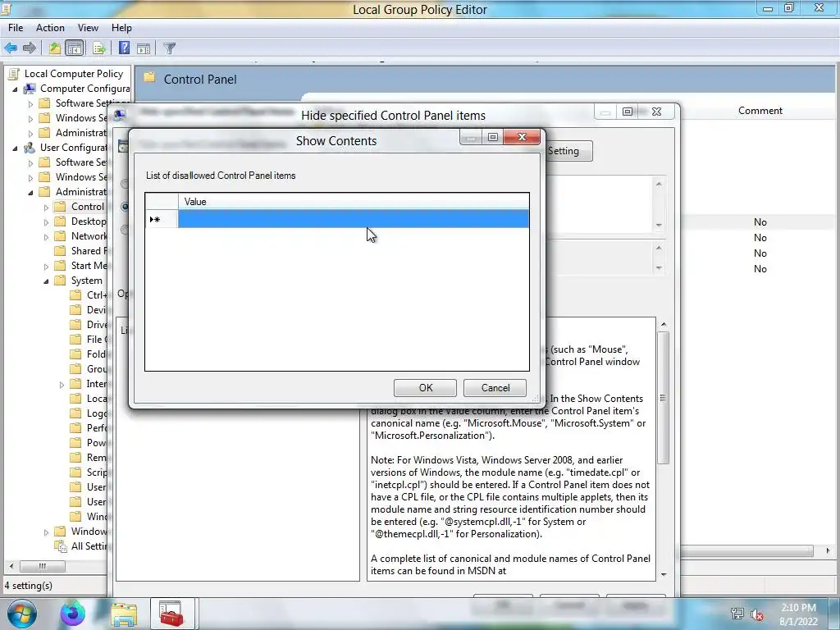
Task: Click the Desktop folder icon in the tree
Action: pyautogui.click(x=61, y=221)
